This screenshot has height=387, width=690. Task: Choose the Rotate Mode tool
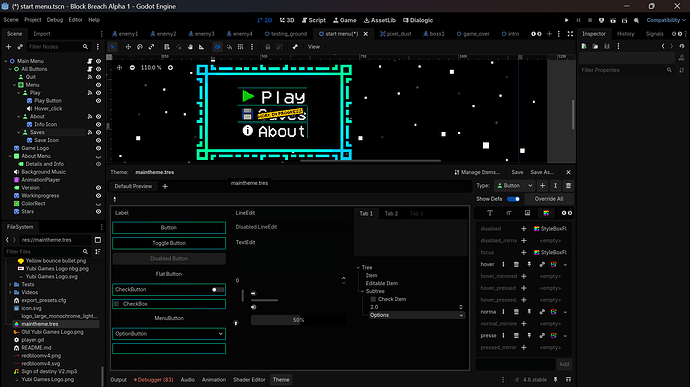pyautogui.click(x=139, y=47)
